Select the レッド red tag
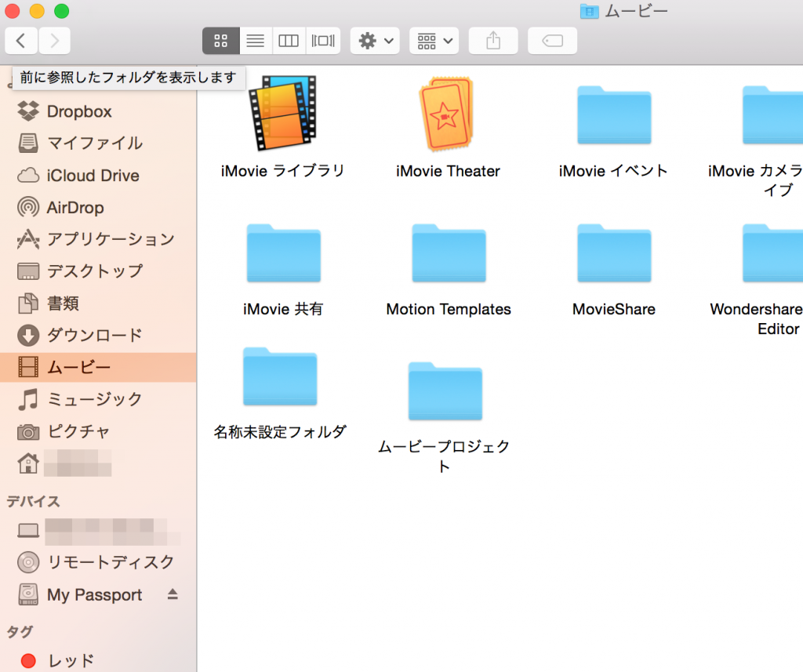This screenshot has width=803, height=672. click(71, 660)
